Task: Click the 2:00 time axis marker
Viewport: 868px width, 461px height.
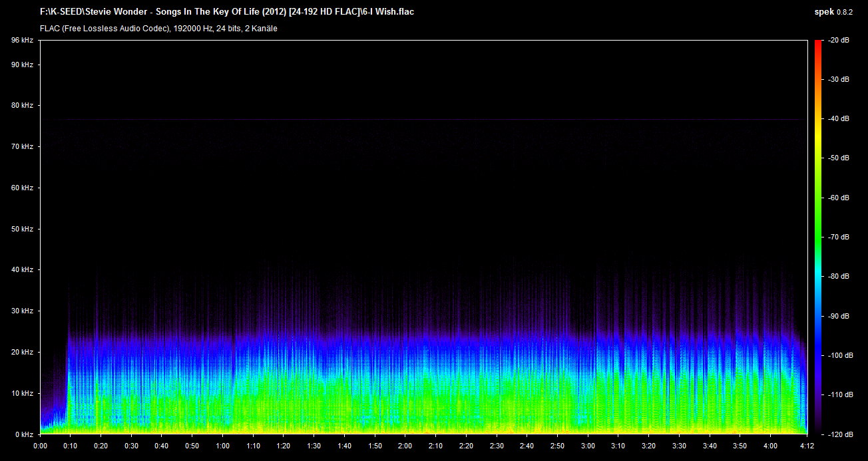Action: point(405,446)
